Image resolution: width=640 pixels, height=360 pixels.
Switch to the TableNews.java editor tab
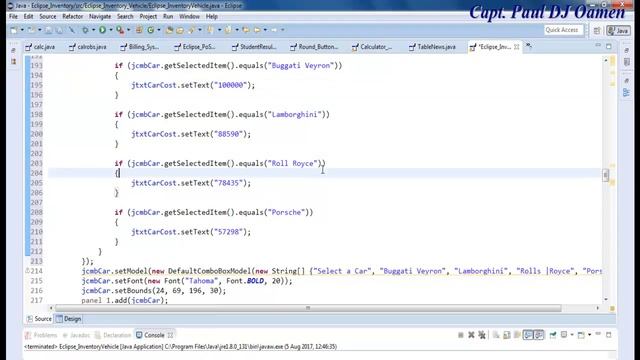[x=433, y=47]
